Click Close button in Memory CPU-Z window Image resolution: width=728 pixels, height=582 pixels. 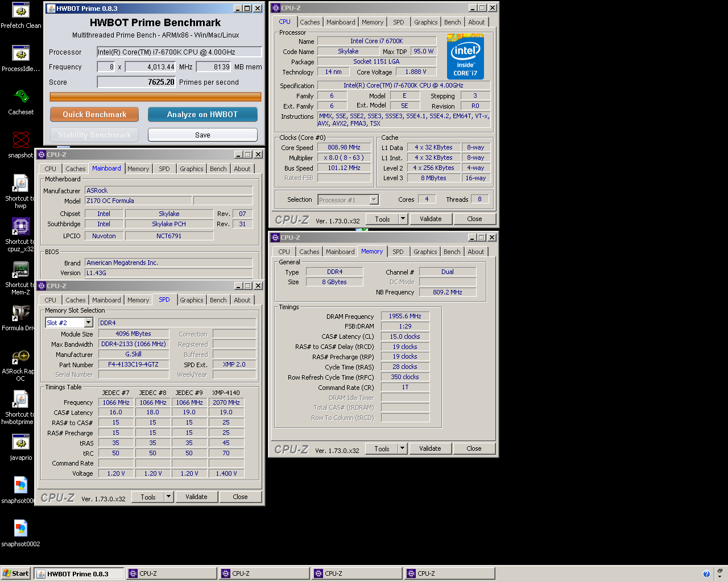pos(474,448)
